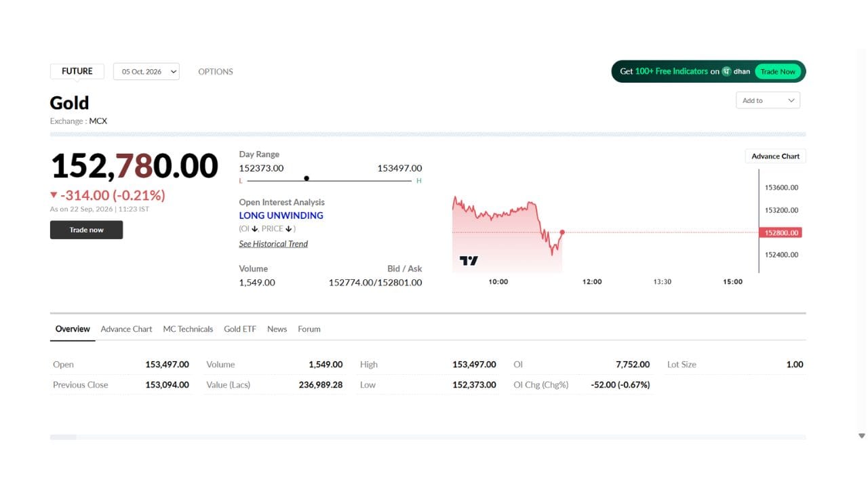Click the Lot Size value 1.00

795,365
